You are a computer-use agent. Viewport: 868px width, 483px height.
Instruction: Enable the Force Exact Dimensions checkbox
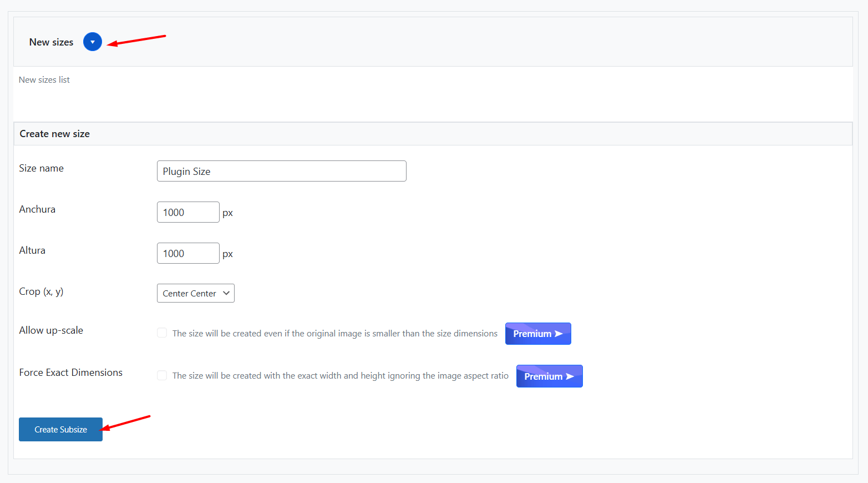click(x=161, y=375)
